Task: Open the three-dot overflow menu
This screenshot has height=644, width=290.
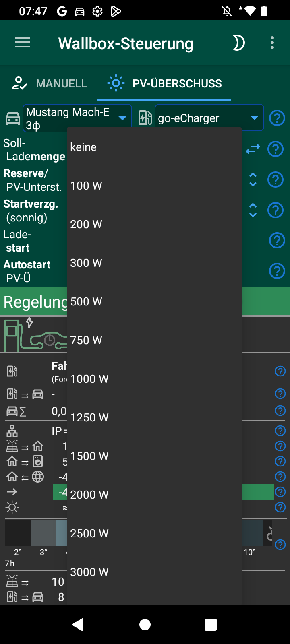Action: pos(272,43)
